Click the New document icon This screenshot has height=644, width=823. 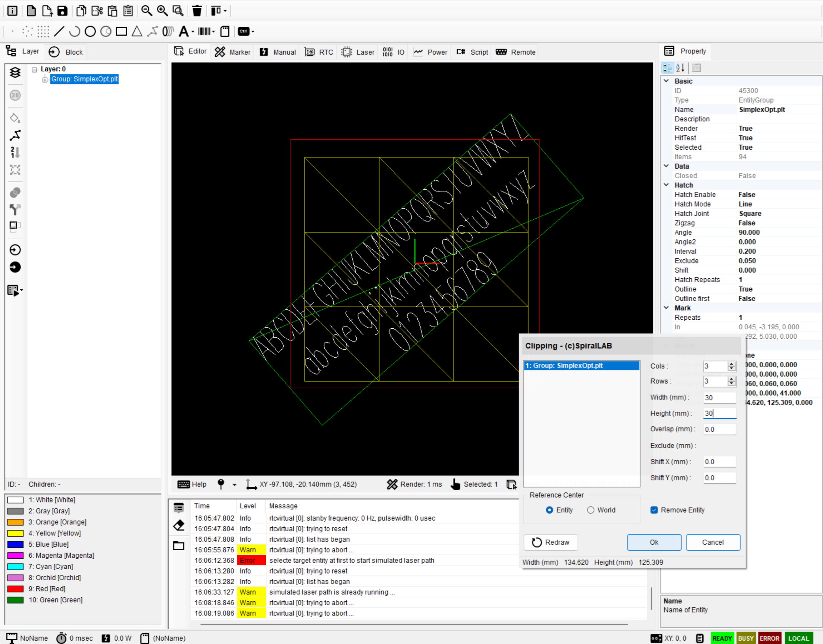point(31,10)
